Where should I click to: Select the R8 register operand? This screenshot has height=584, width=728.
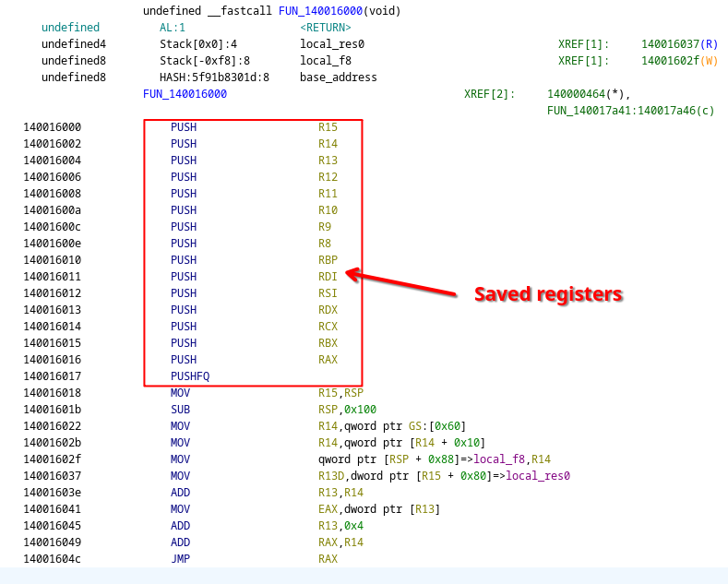[x=325, y=244]
